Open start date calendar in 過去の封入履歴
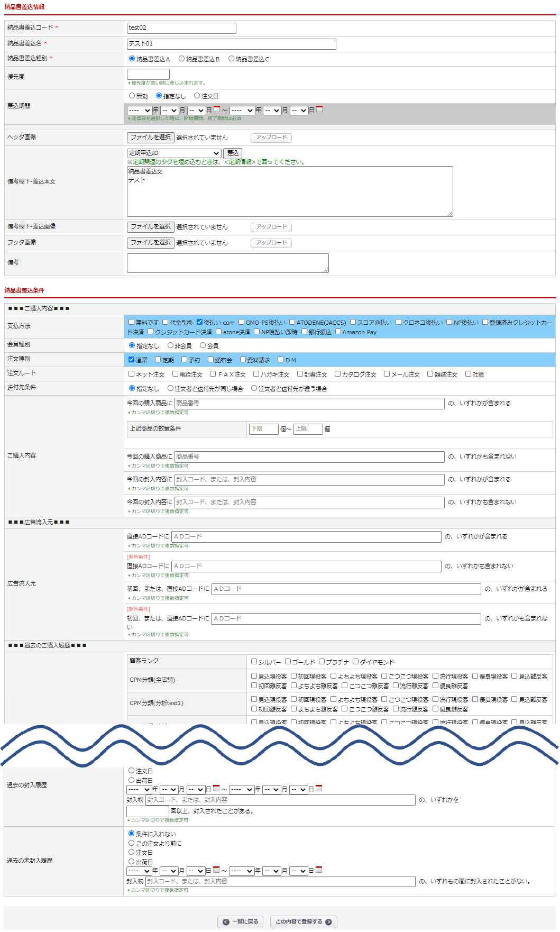The width and height of the screenshot is (560, 932). click(x=216, y=789)
